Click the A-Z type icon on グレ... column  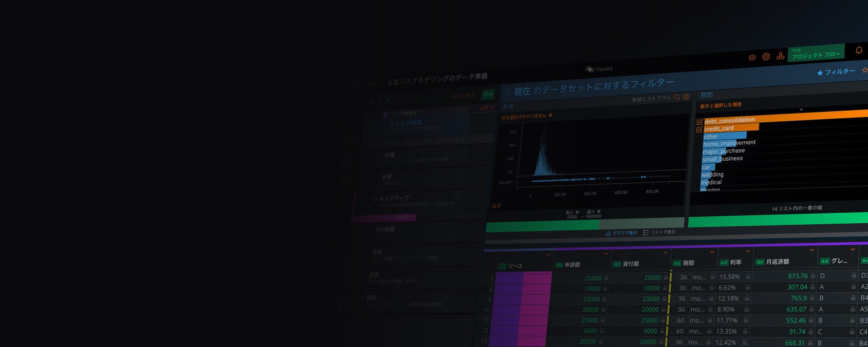click(825, 261)
